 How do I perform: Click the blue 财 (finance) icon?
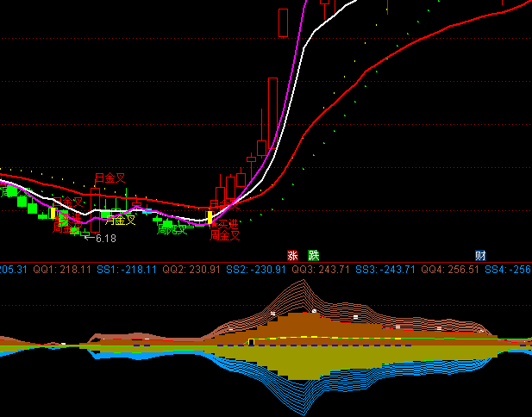[480, 255]
